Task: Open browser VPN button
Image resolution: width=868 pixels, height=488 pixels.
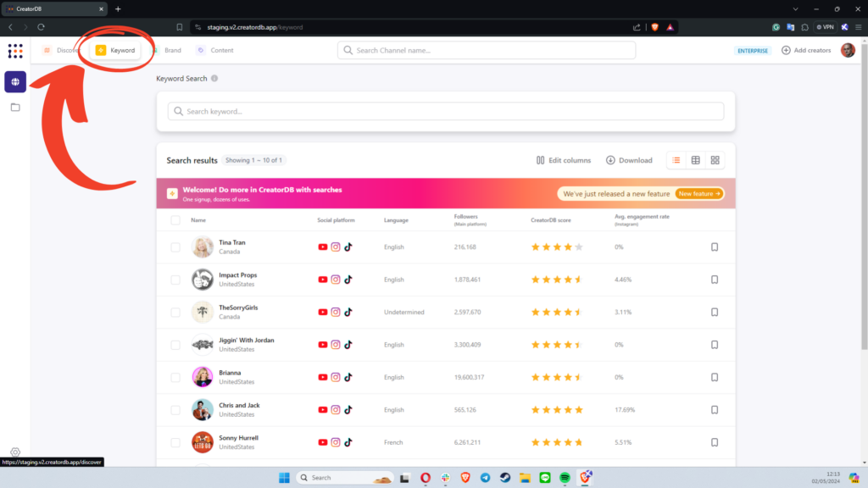Action: [826, 27]
